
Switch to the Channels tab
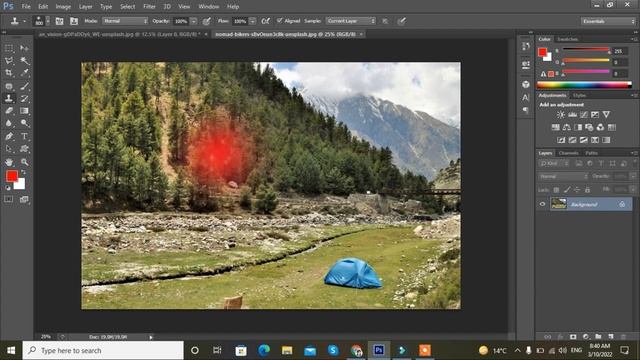569,153
